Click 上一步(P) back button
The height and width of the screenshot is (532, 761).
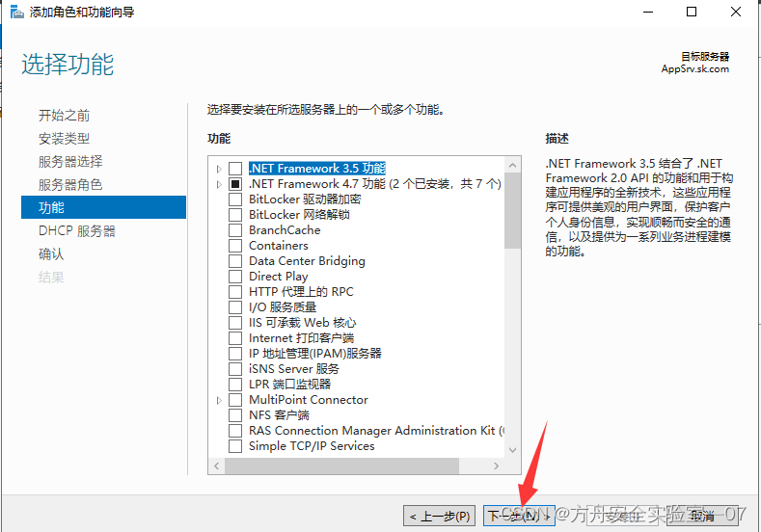click(439, 516)
